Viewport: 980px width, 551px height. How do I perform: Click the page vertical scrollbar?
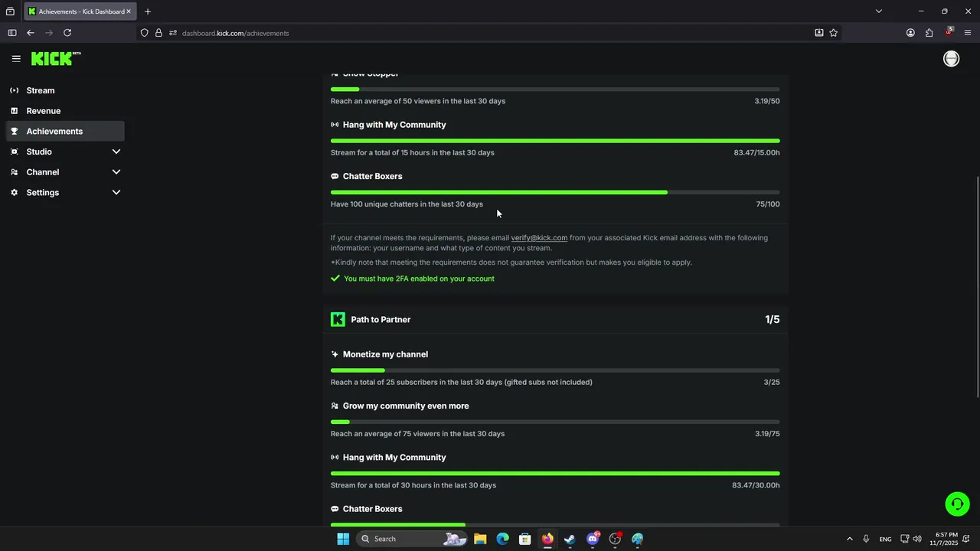[x=978, y=287]
